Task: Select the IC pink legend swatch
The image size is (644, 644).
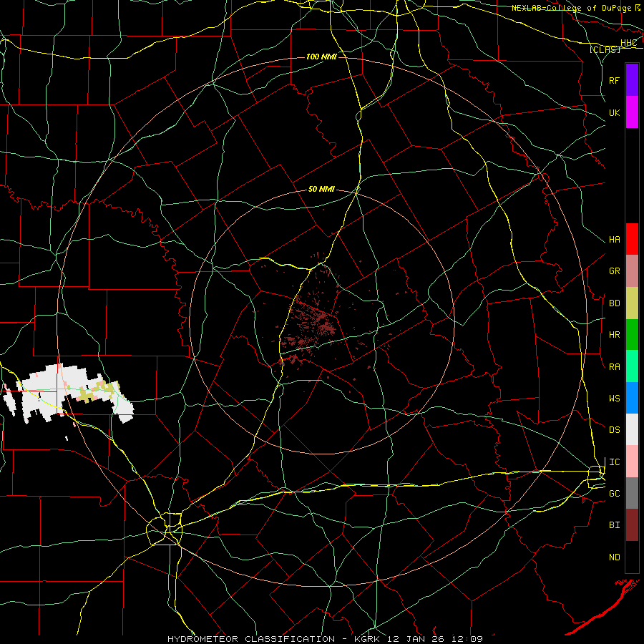Action: click(632, 462)
